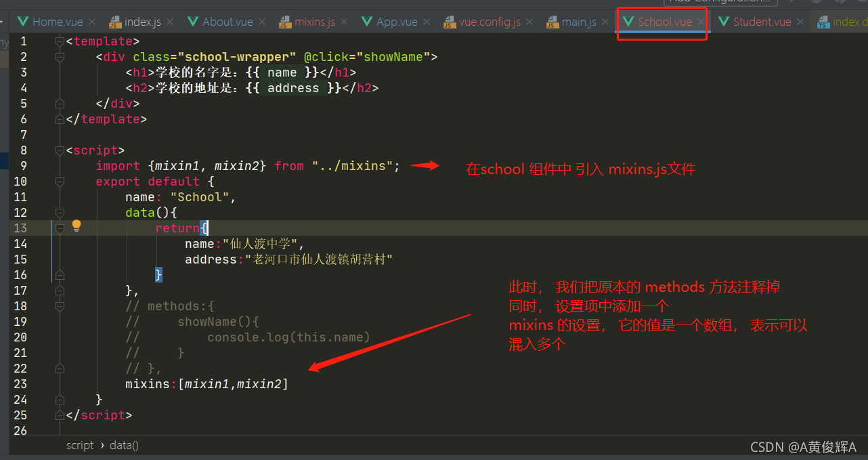Image resolution: width=868 pixels, height=460 pixels.
Task: Click the fold end marker on line 6
Action: click(60, 119)
